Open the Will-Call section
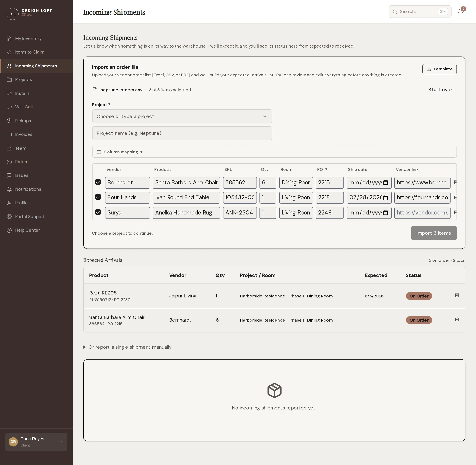This screenshot has width=476, height=465. [x=36, y=107]
